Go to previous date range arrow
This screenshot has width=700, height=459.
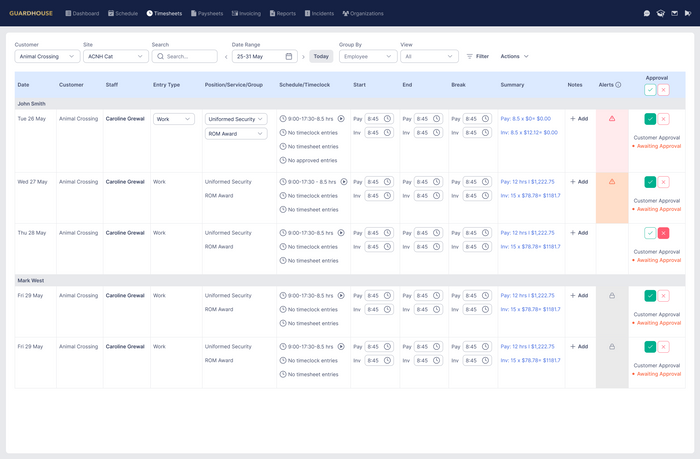[226, 57]
